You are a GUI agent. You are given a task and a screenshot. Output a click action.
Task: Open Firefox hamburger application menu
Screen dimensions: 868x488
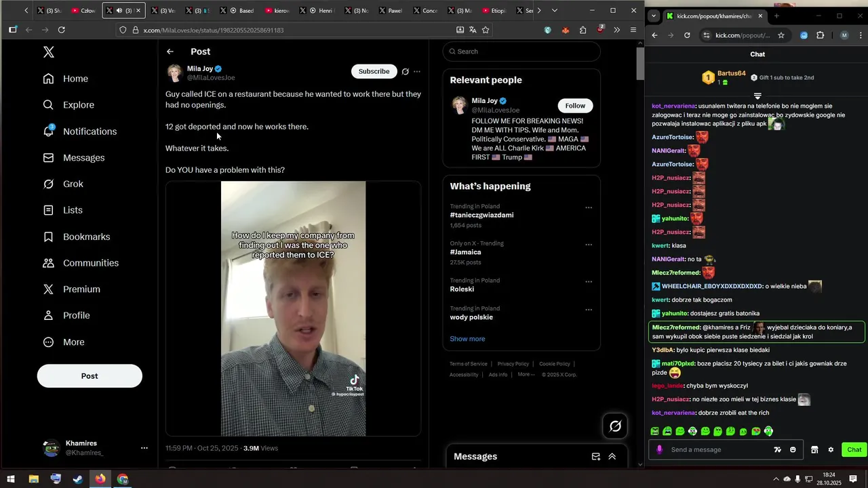coord(633,30)
